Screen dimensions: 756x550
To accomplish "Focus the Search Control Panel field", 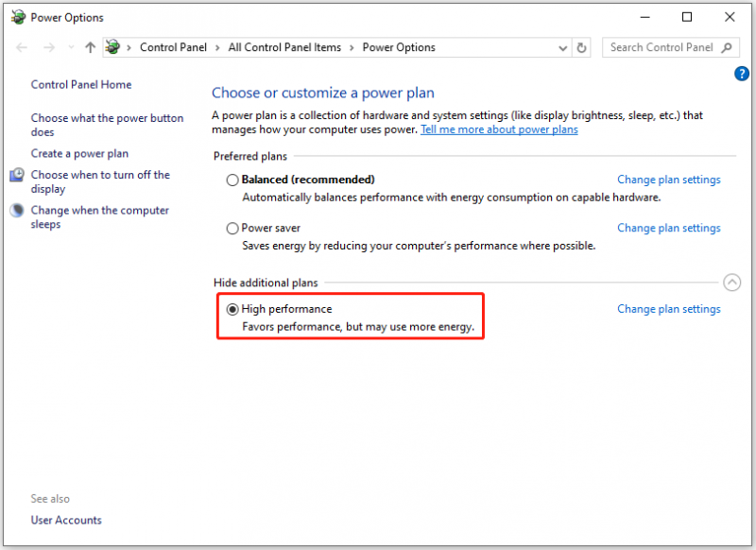I will [x=671, y=47].
